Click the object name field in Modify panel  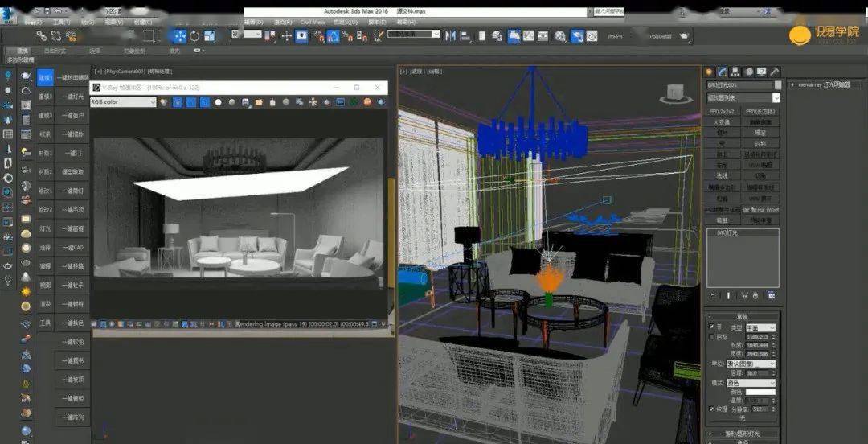[739, 84]
